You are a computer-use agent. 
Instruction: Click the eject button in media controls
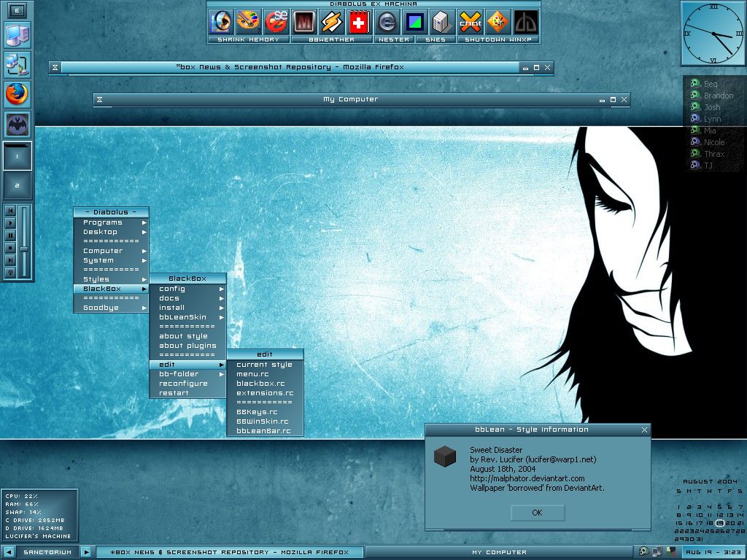[10, 273]
